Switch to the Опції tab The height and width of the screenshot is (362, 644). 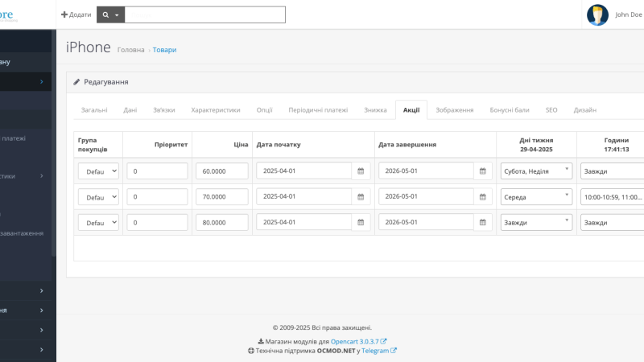tap(265, 110)
